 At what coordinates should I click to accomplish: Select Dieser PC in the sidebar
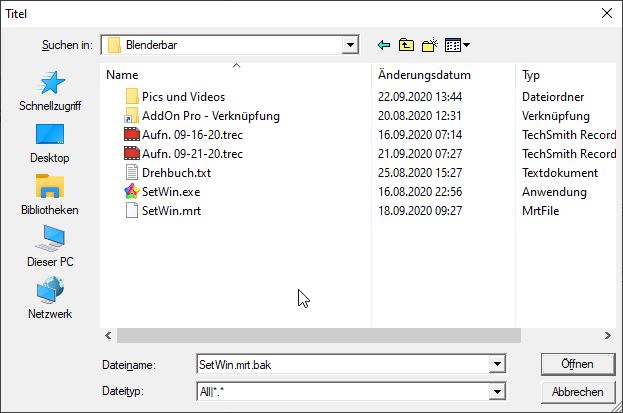(50, 247)
